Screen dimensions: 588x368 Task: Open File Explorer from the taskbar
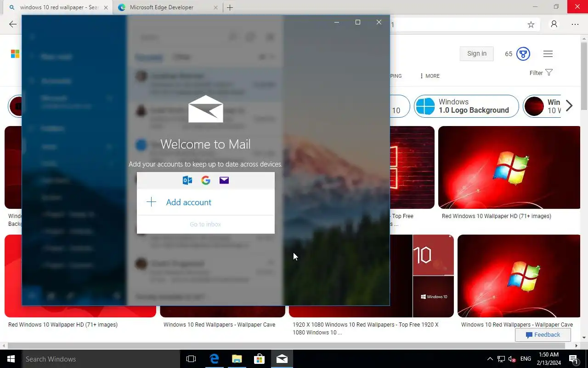237,359
